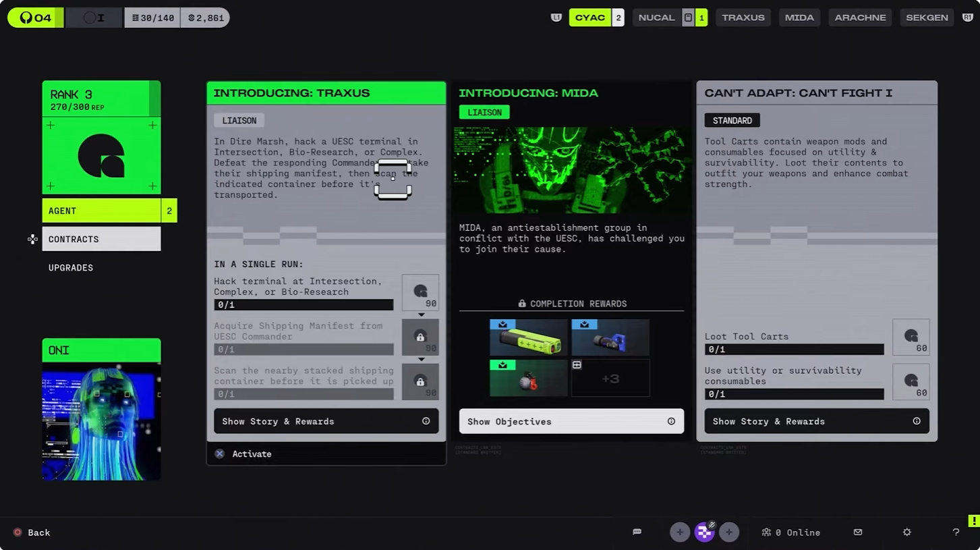Open the mail envelope icon

[857, 532]
